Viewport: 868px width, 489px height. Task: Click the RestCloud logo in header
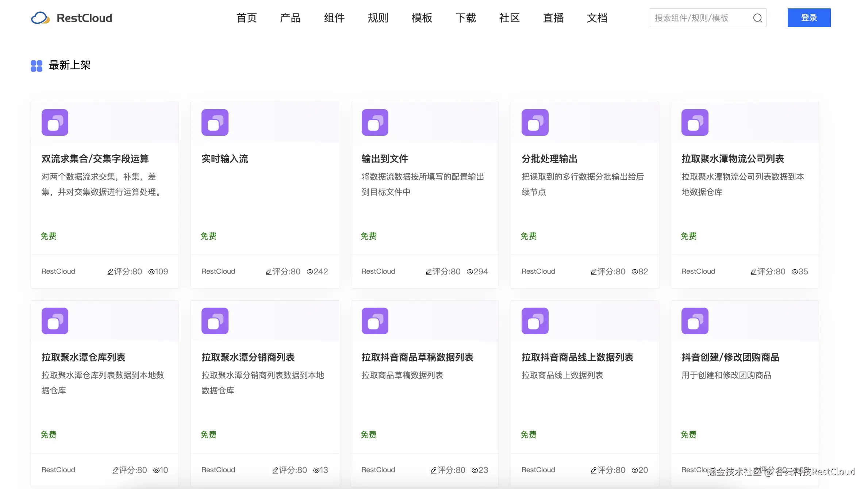pos(72,18)
